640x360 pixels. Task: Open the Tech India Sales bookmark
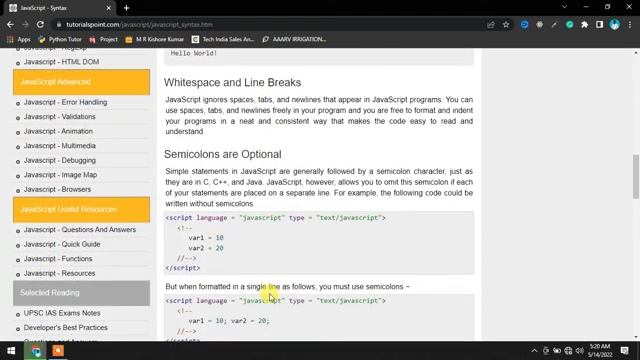point(223,39)
